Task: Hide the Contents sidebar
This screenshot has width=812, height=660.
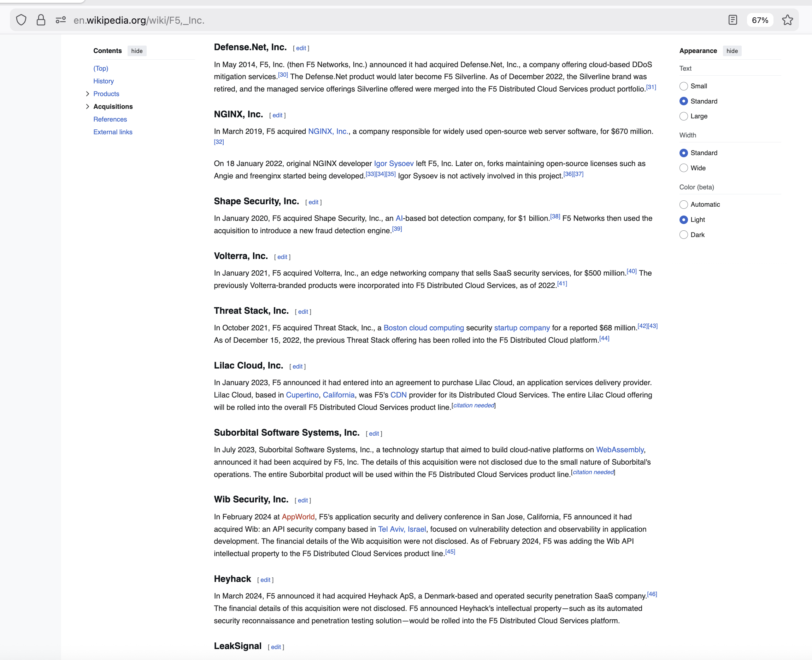Action: [x=137, y=51]
